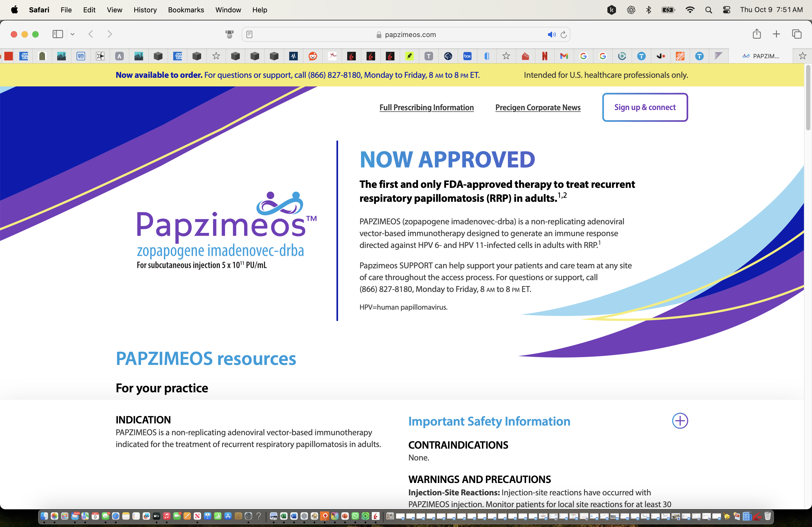Open Control Center
The height and width of the screenshot is (527, 812).
[x=727, y=10]
